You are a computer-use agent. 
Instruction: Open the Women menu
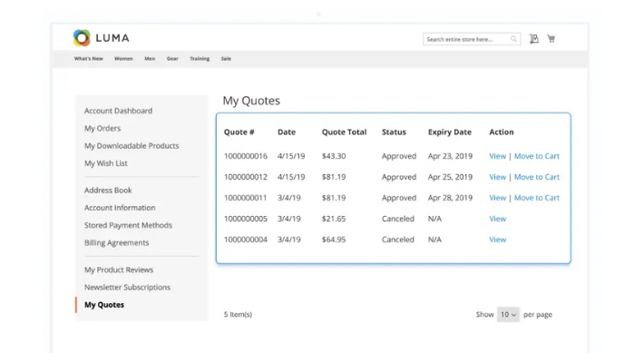(123, 59)
